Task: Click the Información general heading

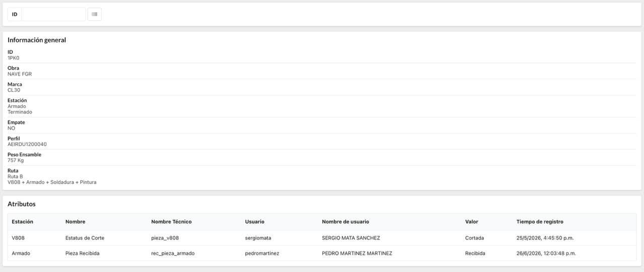Action: click(x=37, y=40)
